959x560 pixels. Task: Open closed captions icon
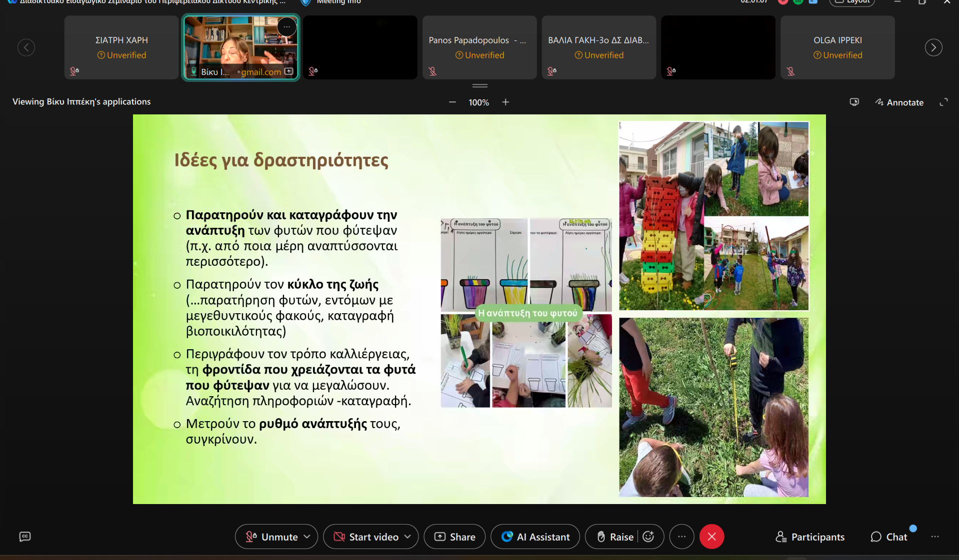coord(24,537)
